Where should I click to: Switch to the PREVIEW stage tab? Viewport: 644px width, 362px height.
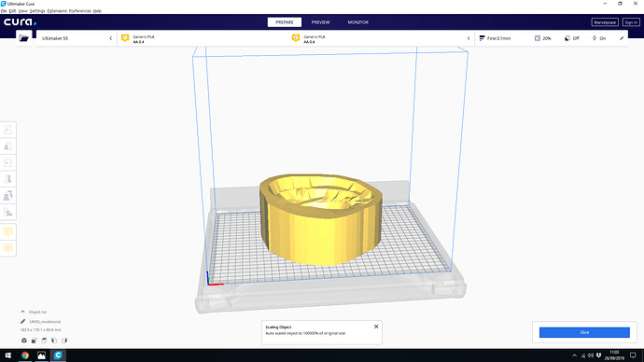(x=320, y=22)
